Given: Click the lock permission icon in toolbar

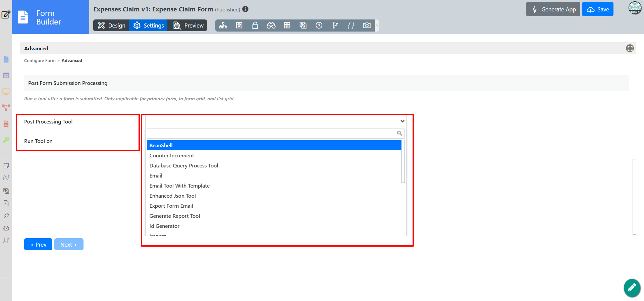Looking at the screenshot, I should (x=255, y=26).
